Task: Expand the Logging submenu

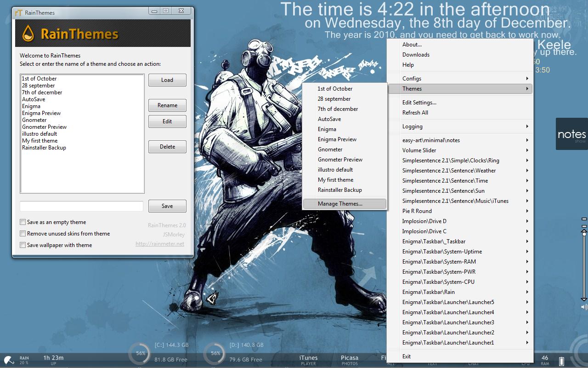Action: pos(459,126)
